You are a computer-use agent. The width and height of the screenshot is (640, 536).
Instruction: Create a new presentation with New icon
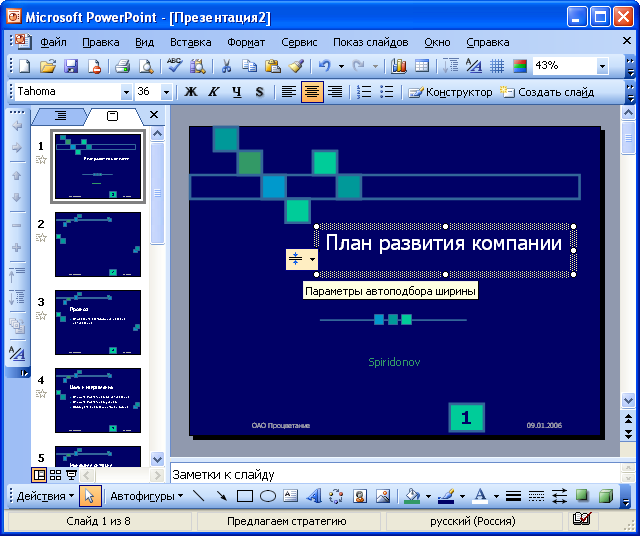[x=25, y=66]
